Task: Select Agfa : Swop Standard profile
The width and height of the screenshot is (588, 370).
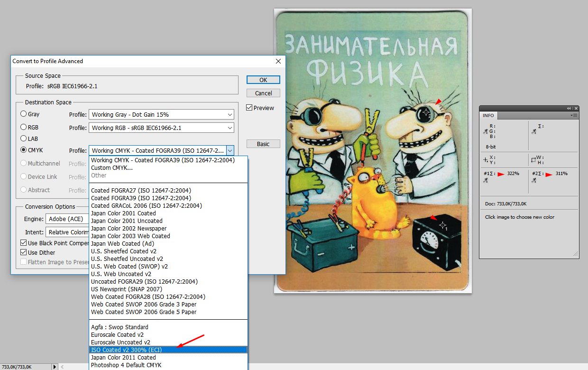Action: coord(168,327)
